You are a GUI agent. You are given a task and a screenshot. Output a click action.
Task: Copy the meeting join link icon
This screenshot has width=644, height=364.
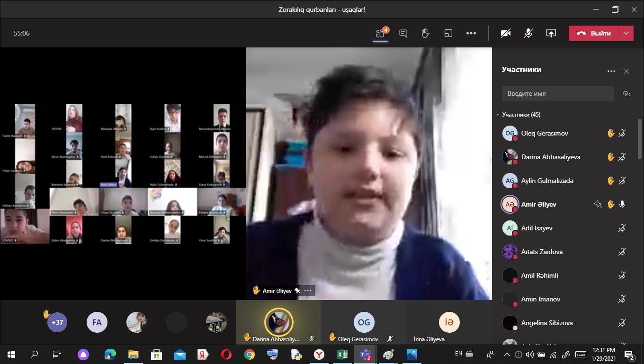pyautogui.click(x=626, y=94)
